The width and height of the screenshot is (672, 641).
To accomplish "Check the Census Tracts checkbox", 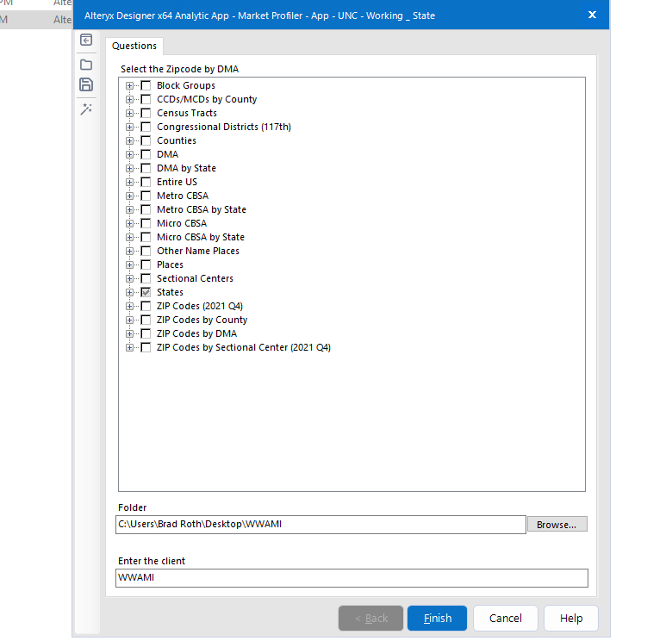I will [146, 113].
